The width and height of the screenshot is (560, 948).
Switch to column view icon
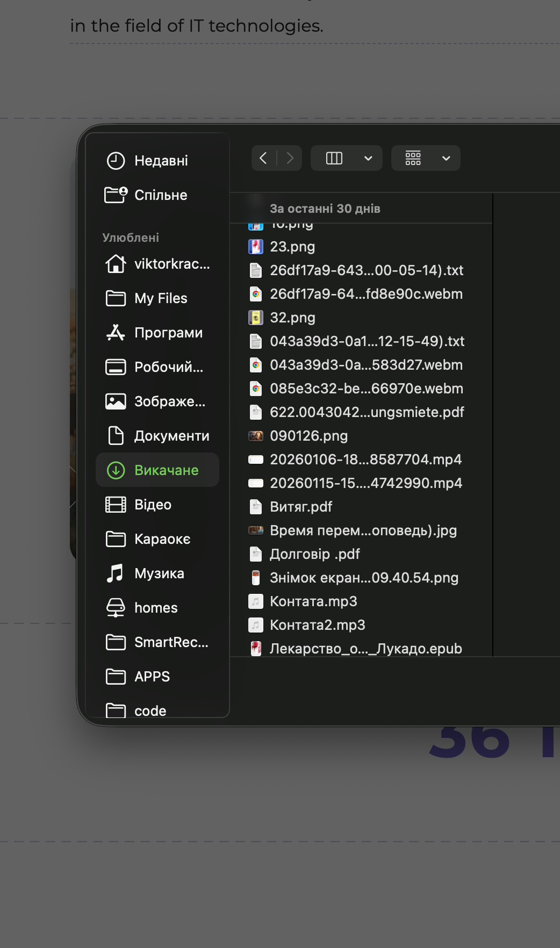point(334,158)
